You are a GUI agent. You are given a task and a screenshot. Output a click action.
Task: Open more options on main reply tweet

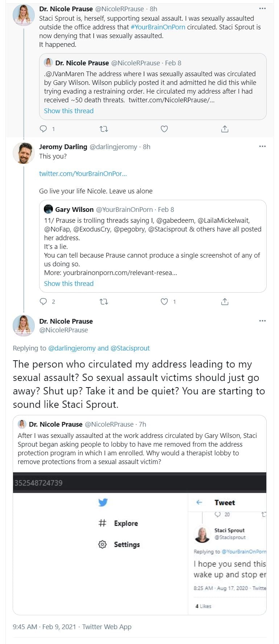262,321
